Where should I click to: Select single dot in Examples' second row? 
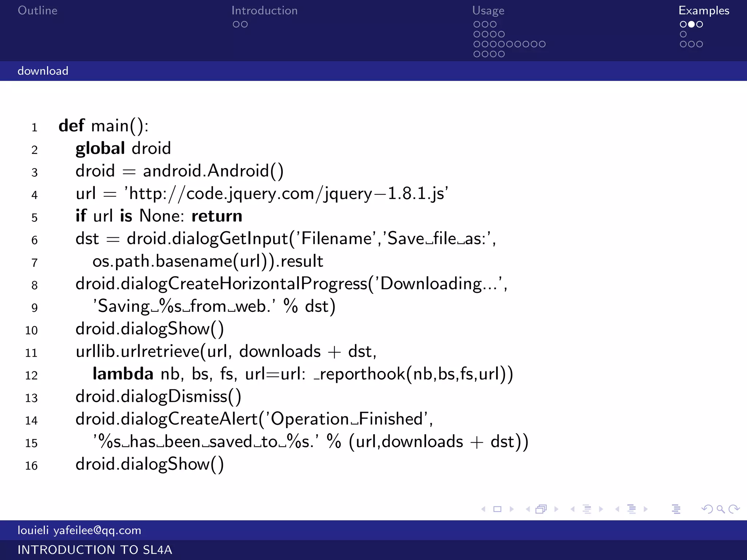684,34
